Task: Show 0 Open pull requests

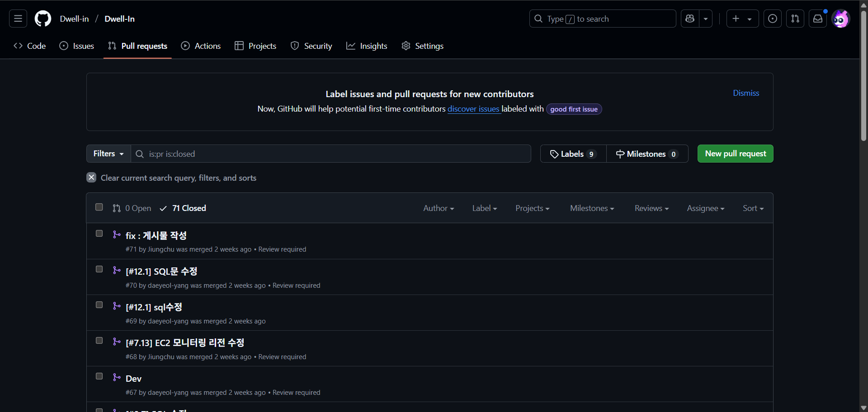Action: coord(132,208)
